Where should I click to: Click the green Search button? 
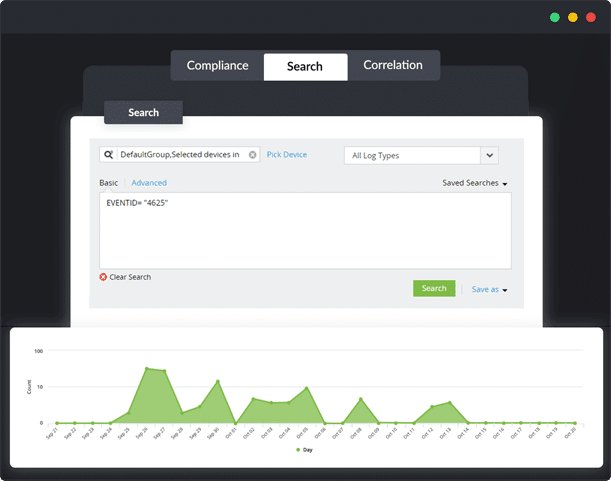pos(434,288)
